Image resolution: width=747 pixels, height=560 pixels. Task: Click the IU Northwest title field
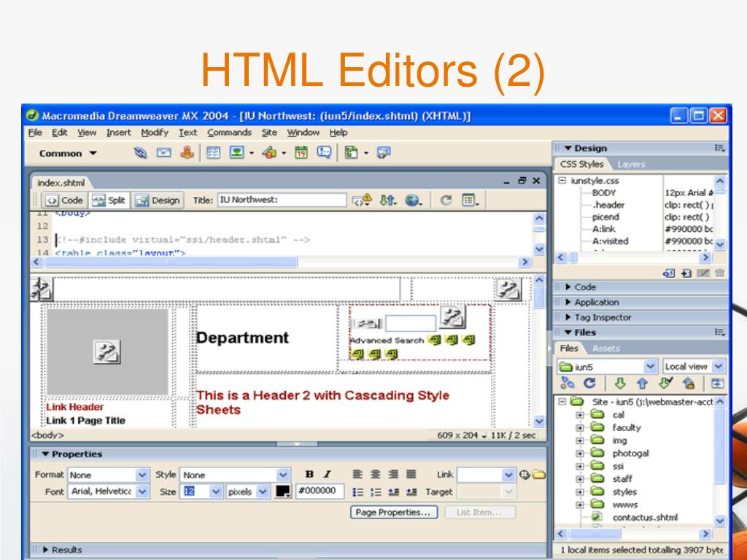(x=282, y=200)
